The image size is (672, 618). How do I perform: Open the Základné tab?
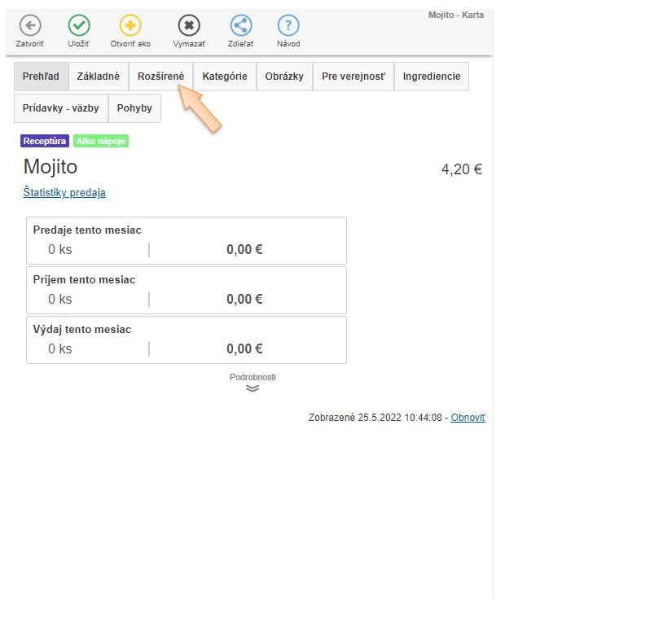[99, 77]
